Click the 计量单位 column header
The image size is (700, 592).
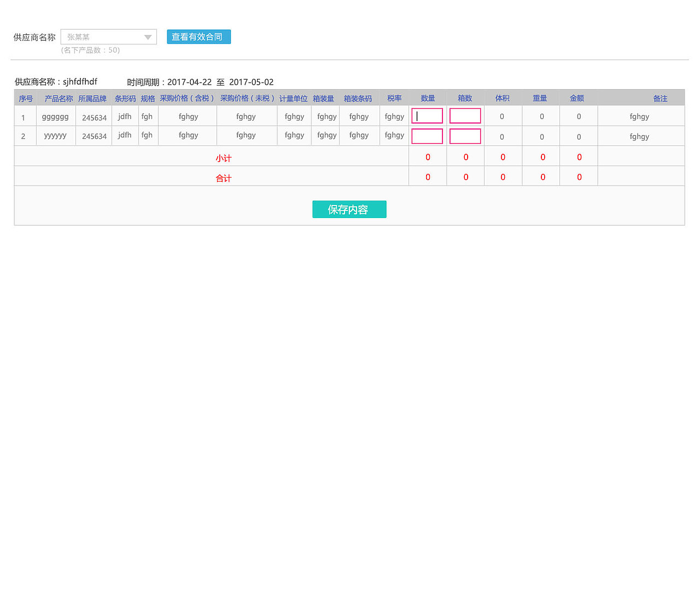(294, 98)
